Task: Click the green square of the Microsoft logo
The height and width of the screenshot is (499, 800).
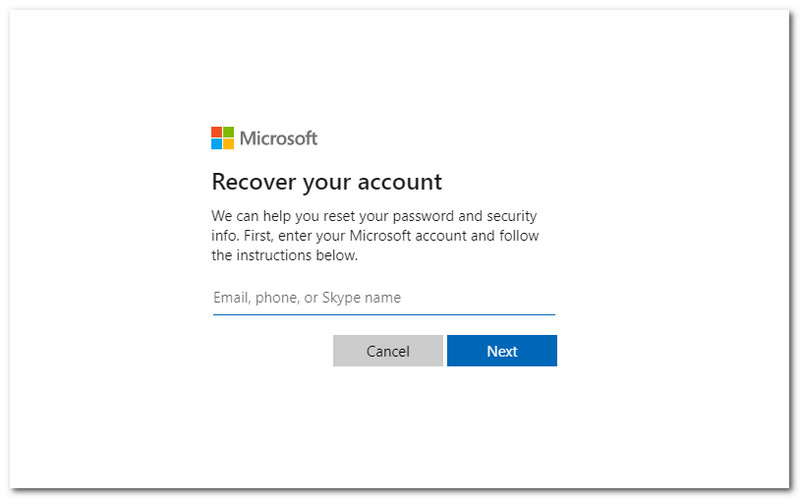Action: pyautogui.click(x=229, y=132)
